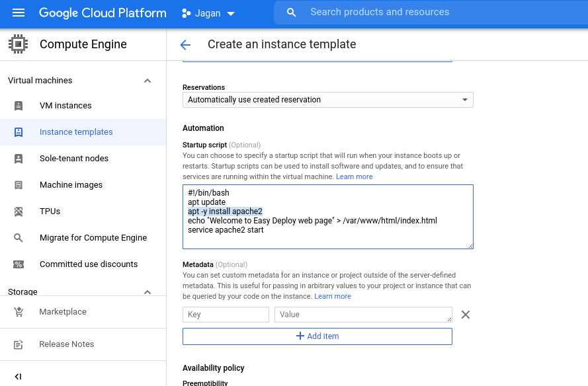Open the hamburger navigation menu
This screenshot has height=386, width=588.
(19, 13)
